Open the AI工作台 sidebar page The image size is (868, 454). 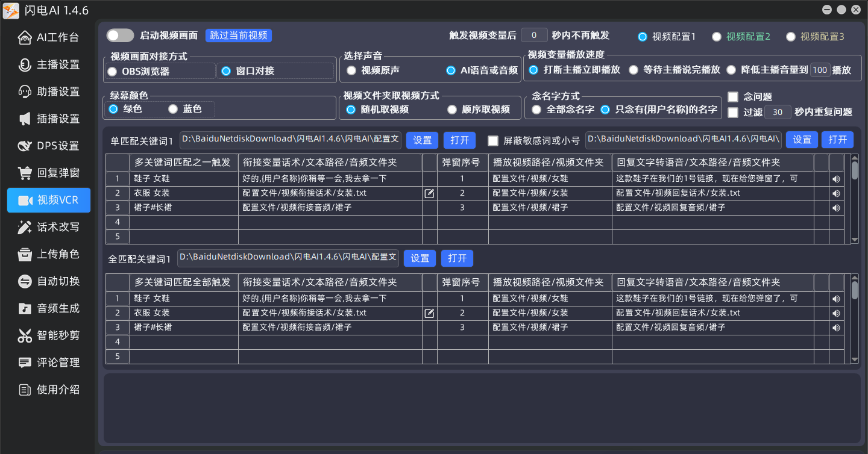tap(49, 37)
